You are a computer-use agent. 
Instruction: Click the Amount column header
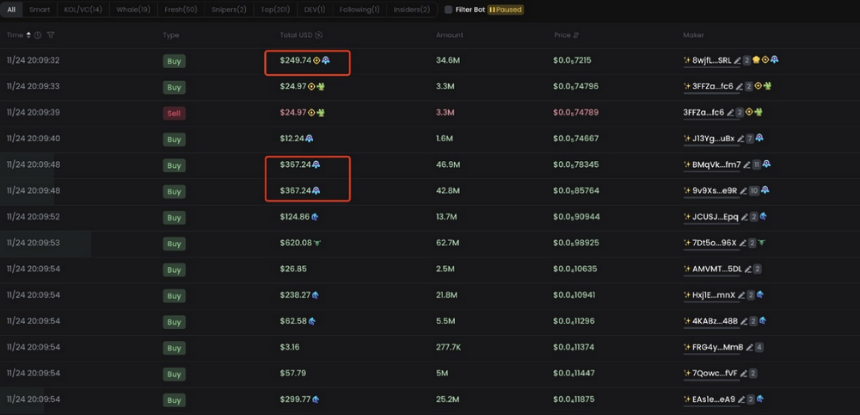tap(449, 35)
